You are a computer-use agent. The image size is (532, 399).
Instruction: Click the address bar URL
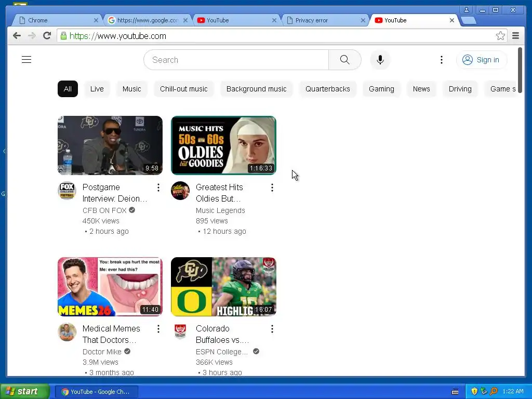pos(118,36)
